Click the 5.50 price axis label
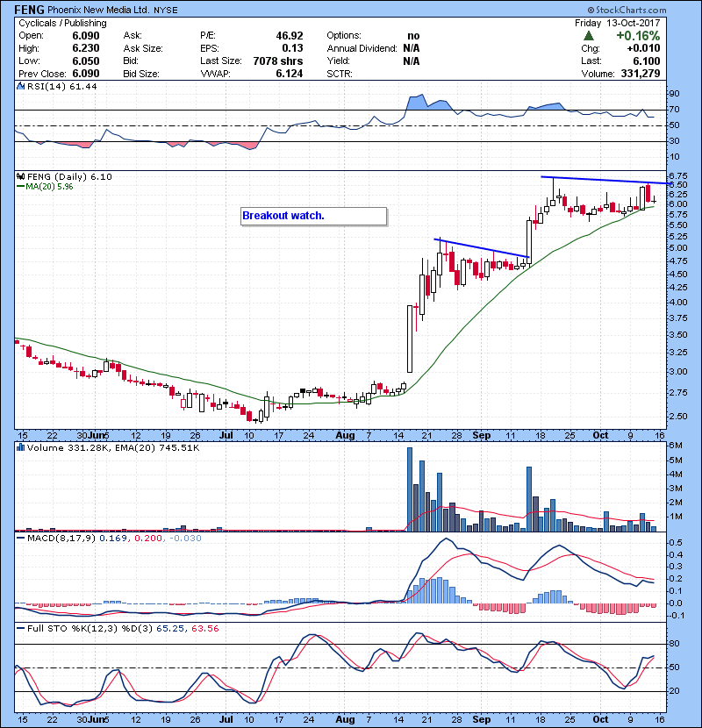 point(677,225)
